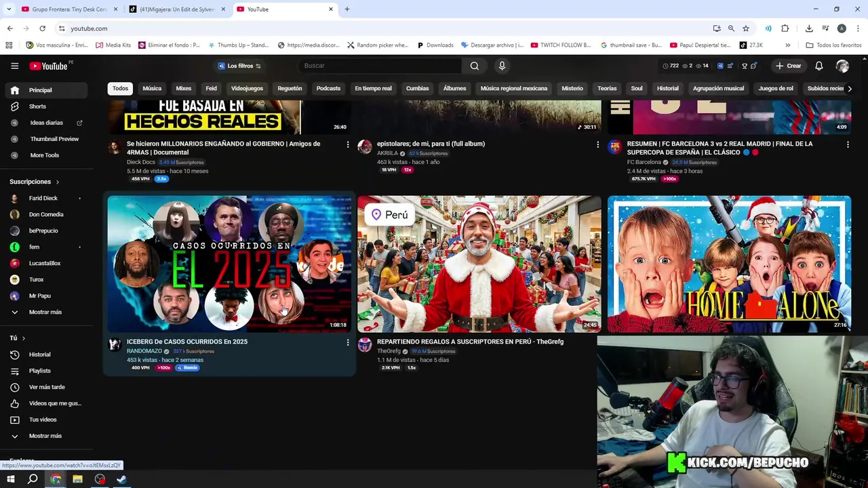Click the install app icon in address bar
Screen dimensions: 868x488
point(717,28)
